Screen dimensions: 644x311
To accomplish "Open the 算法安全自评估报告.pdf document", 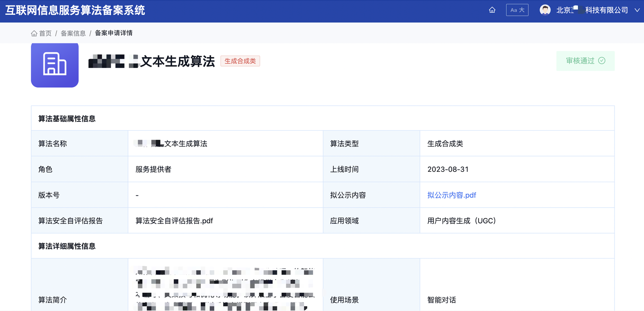I will [x=174, y=220].
